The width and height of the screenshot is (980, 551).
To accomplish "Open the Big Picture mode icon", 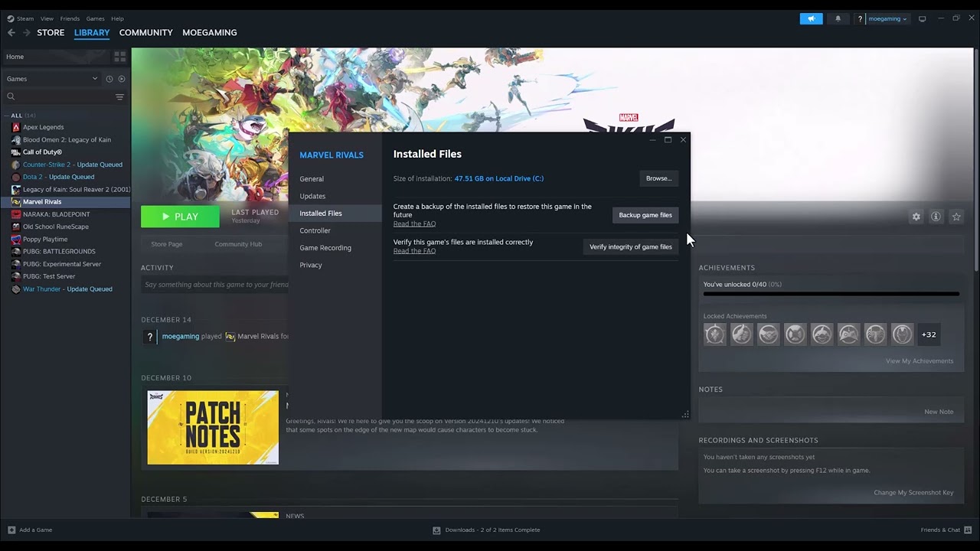I will click(923, 18).
